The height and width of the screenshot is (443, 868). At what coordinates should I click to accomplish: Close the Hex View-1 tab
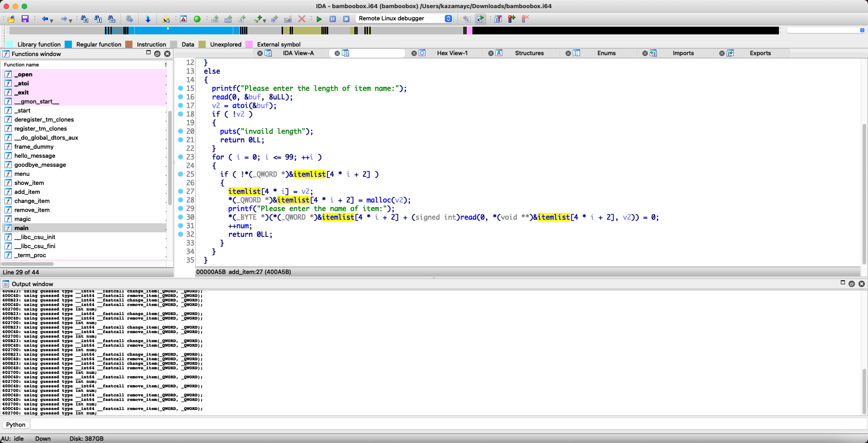click(x=414, y=53)
